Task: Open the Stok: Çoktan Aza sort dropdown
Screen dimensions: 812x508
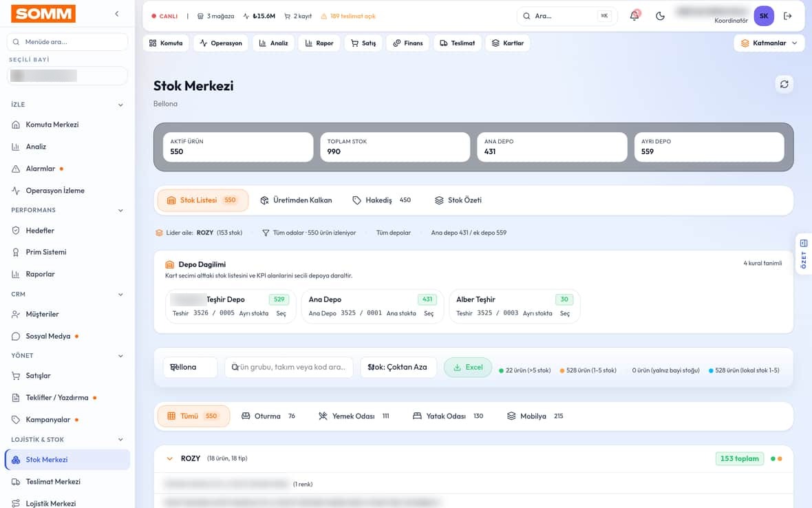Action: point(398,367)
